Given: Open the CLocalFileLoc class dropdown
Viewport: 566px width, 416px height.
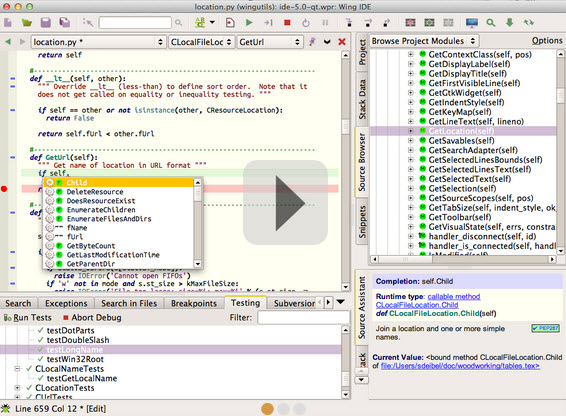Looking at the screenshot, I should click(201, 42).
